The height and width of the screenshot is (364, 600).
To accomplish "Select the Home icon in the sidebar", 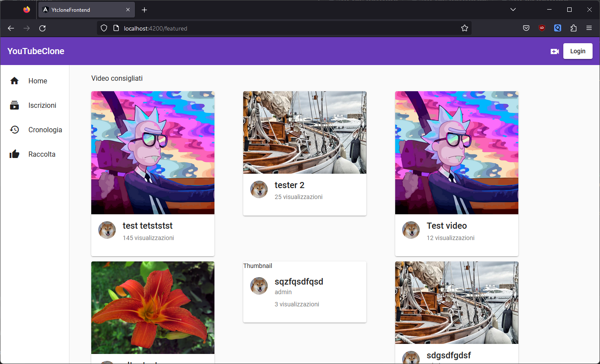I will pos(14,81).
